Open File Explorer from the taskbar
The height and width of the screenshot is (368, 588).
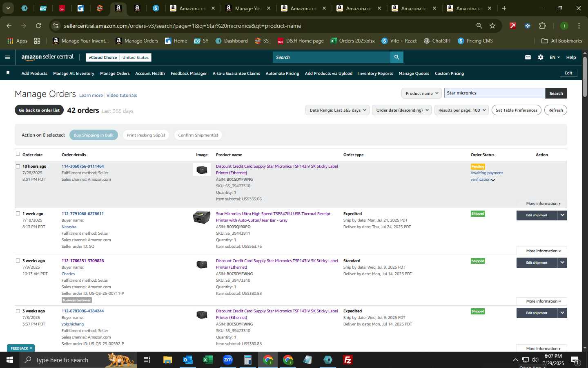point(167,360)
